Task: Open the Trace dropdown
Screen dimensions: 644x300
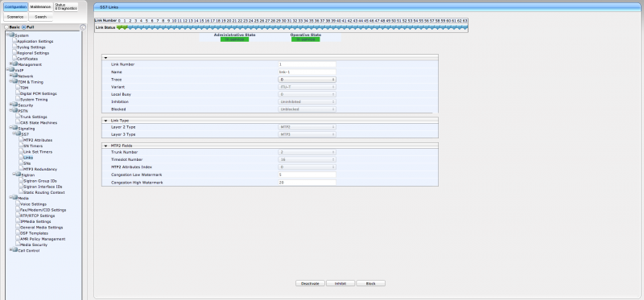Action: 308,80
